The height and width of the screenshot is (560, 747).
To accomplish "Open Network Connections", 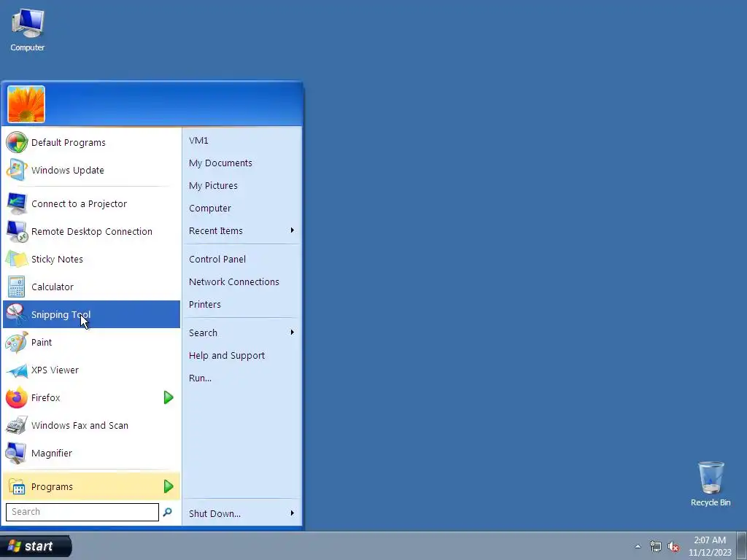I will click(x=234, y=282).
